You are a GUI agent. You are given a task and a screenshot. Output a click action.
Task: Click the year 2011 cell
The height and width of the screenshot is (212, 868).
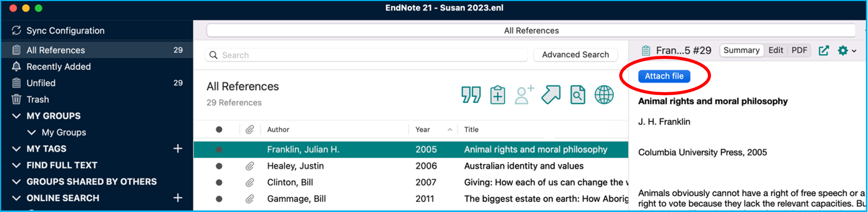pos(425,199)
